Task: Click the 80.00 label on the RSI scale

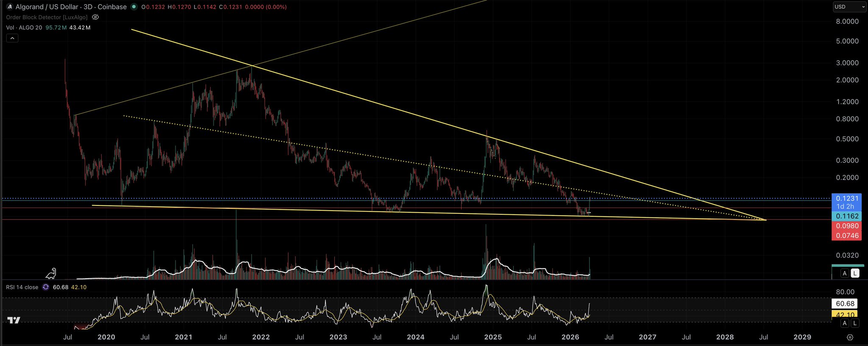Action: pos(845,292)
